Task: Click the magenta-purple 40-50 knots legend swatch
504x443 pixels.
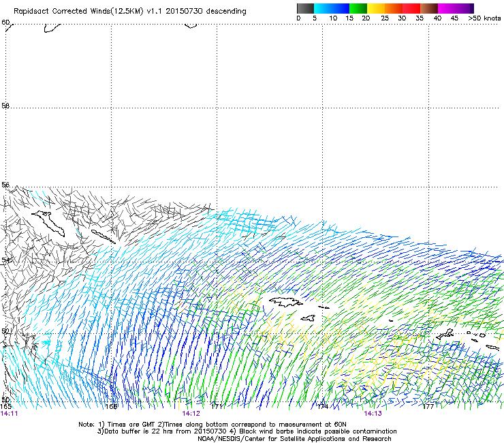Action: click(456, 8)
